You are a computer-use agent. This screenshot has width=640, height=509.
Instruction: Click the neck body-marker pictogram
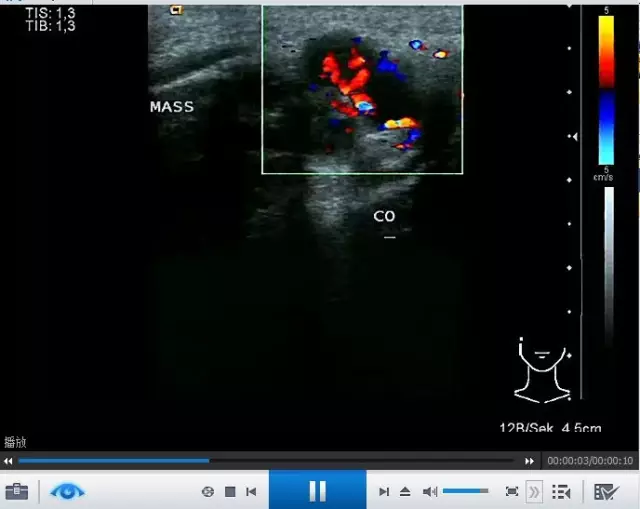click(x=542, y=371)
